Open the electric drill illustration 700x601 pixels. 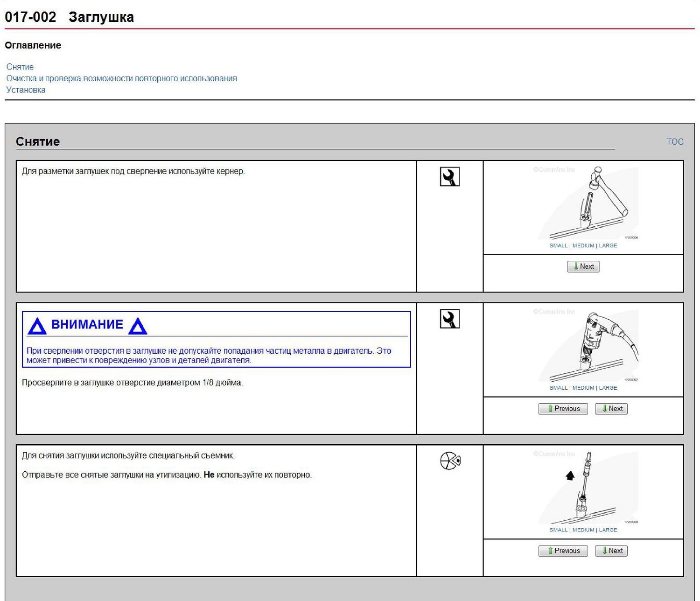588,345
